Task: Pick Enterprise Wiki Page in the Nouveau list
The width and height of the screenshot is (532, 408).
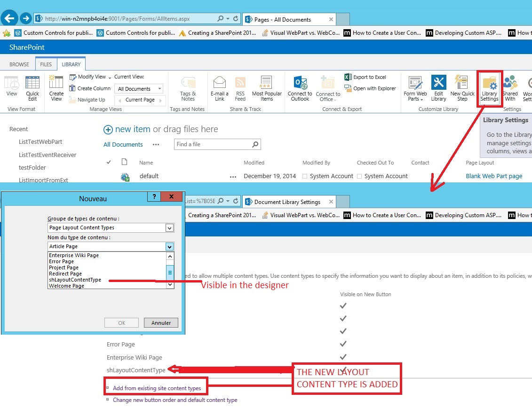Action: tap(74, 255)
